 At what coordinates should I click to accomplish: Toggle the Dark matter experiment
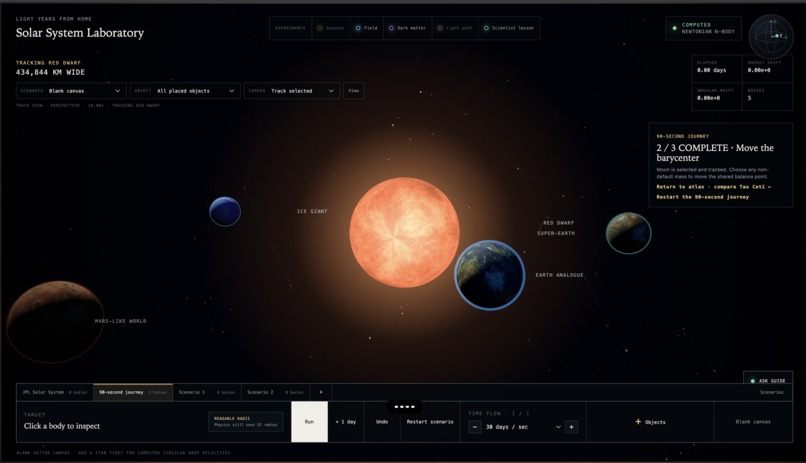coord(407,28)
